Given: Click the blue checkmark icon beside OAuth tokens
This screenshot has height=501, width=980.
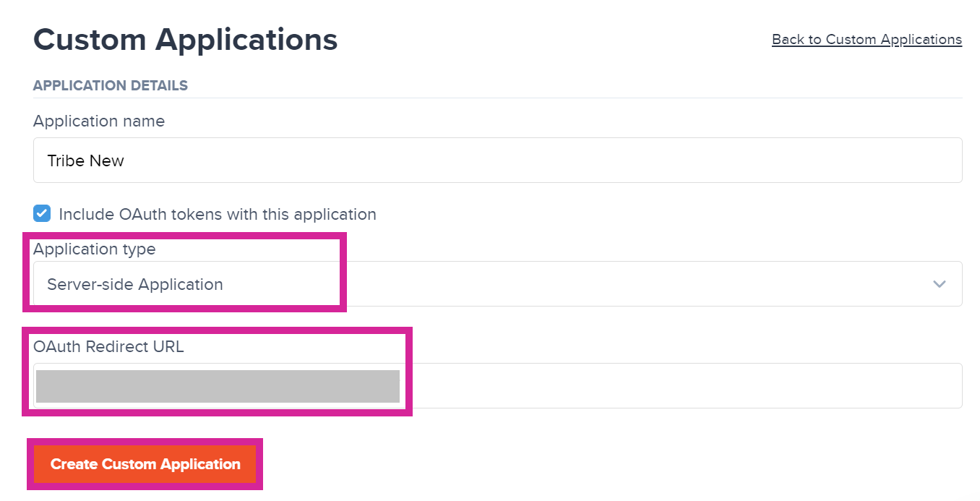Looking at the screenshot, I should pyautogui.click(x=42, y=214).
